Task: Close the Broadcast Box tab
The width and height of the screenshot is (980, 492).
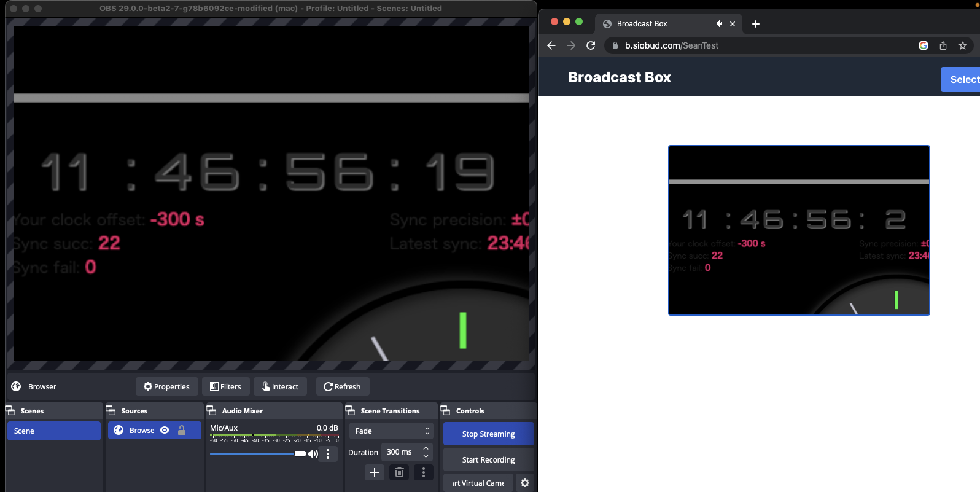Action: coord(733,24)
